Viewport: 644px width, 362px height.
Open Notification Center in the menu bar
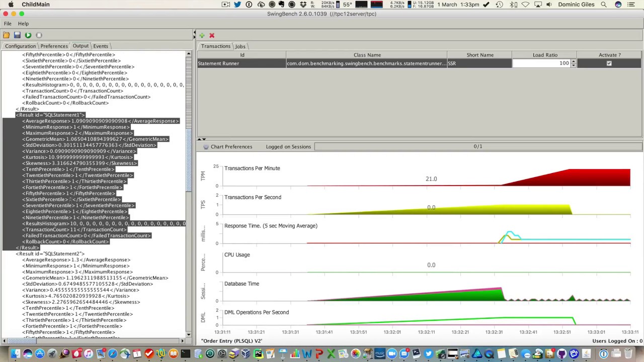tap(632, 5)
